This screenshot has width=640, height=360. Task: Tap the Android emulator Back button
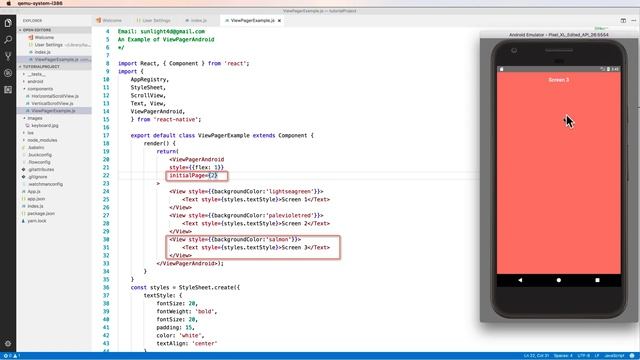pyautogui.click(x=520, y=280)
